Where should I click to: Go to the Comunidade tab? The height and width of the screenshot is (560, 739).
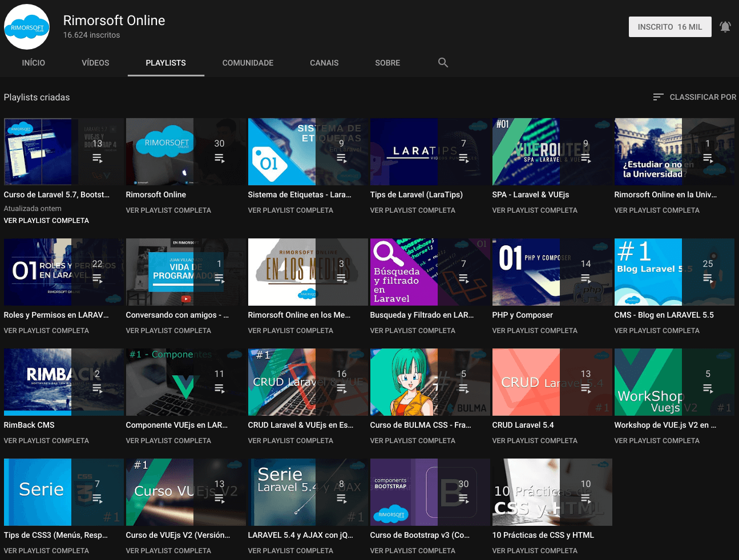248,63
